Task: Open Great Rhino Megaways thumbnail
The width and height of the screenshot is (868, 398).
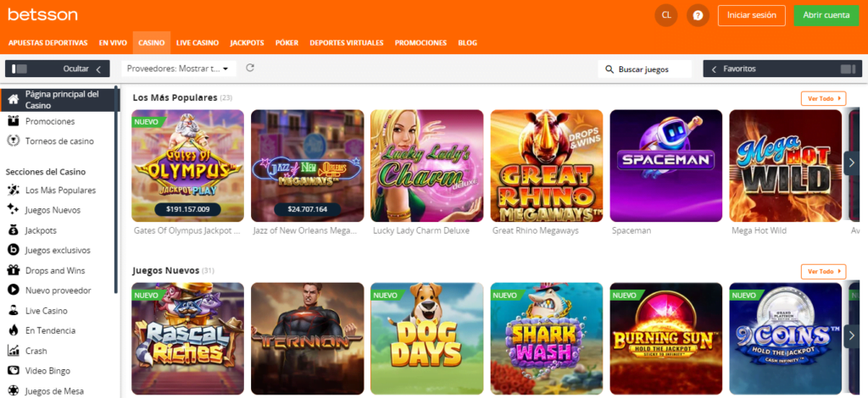Action: [547, 166]
